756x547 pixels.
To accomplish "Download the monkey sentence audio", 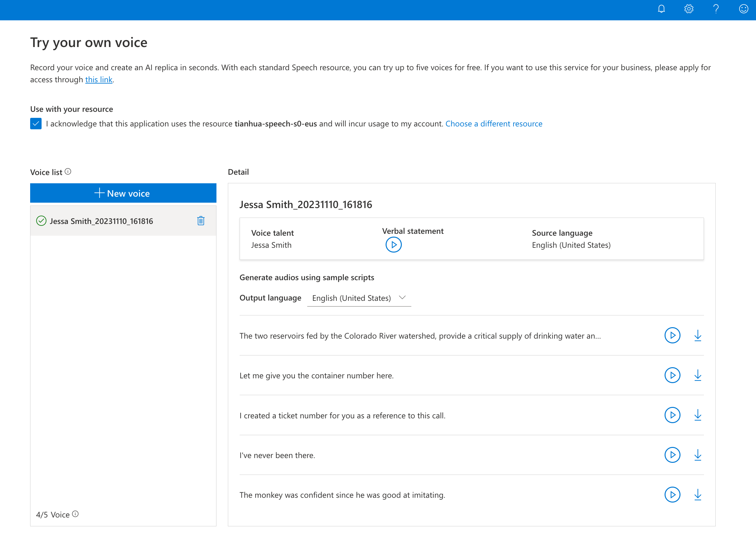I will [x=698, y=495].
